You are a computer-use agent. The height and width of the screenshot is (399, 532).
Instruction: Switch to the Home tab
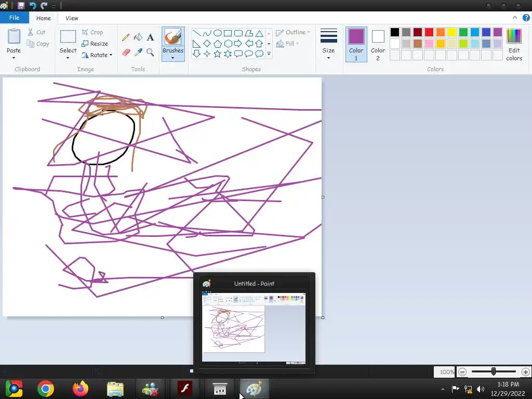[44, 18]
